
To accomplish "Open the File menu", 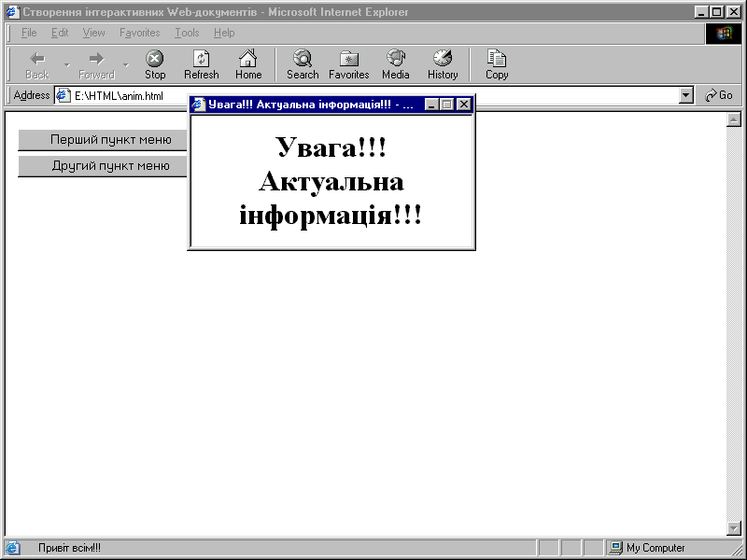I will pos(29,33).
